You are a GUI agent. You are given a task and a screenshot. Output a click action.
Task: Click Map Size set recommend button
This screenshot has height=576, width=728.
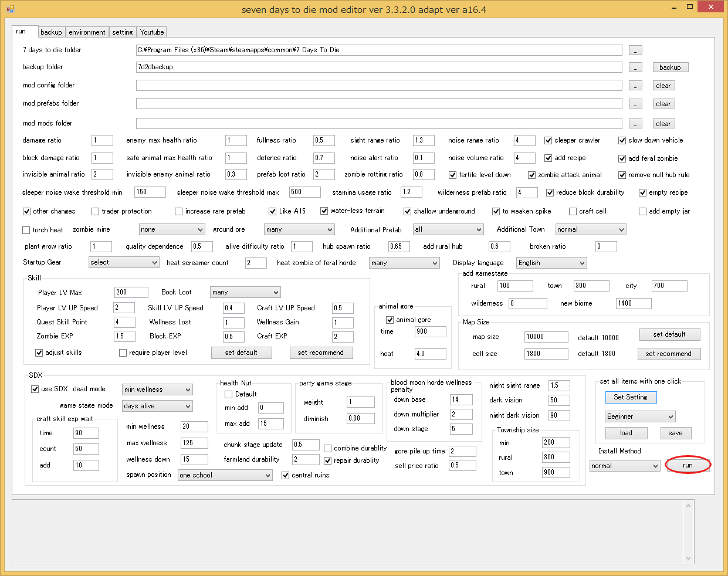coord(668,354)
